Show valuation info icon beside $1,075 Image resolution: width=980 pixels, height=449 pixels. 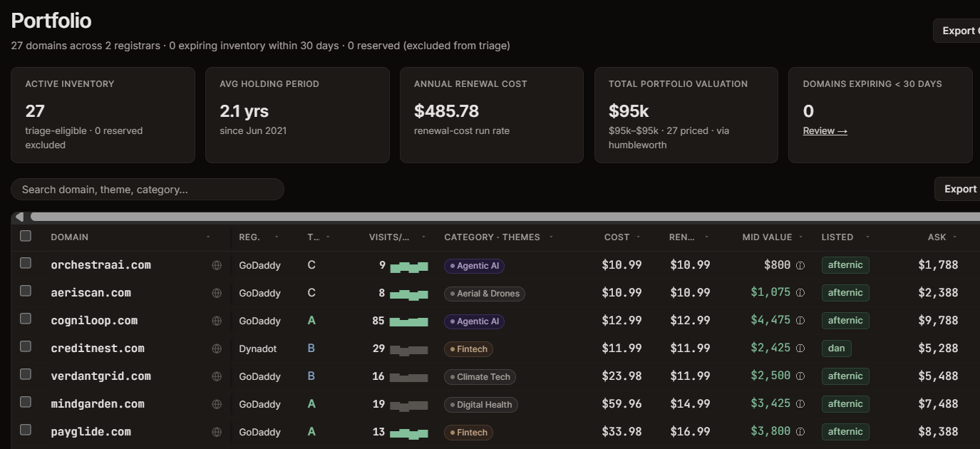point(800,293)
